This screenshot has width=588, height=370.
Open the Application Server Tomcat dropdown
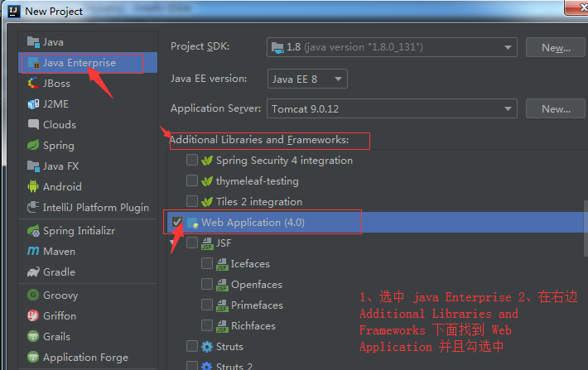tap(392, 108)
